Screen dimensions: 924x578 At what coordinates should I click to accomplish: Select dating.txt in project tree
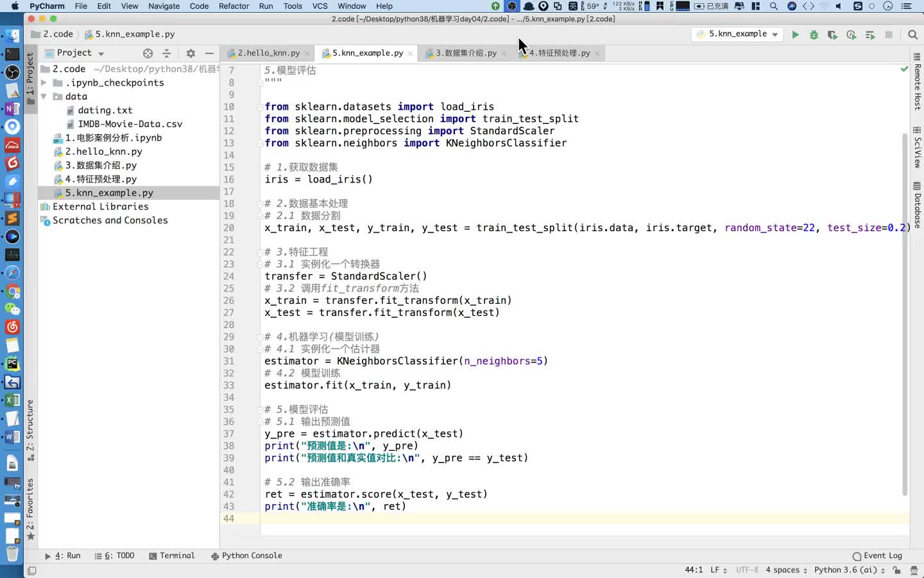point(105,110)
